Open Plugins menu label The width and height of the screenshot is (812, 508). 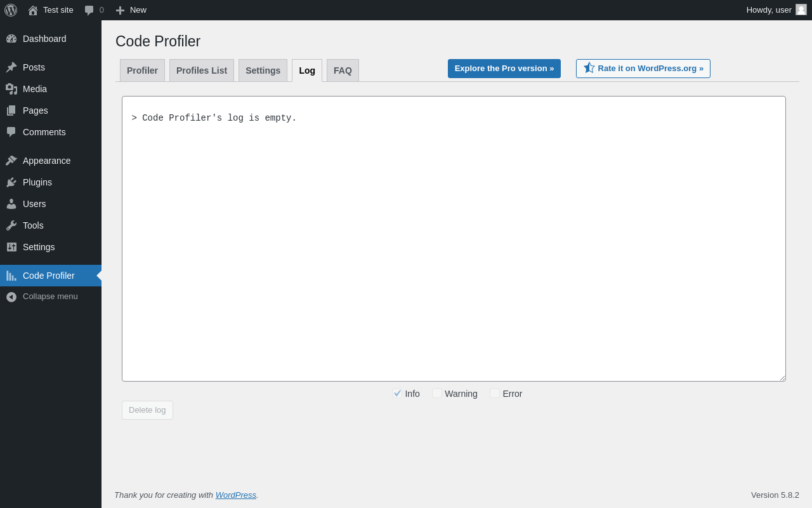point(37,182)
